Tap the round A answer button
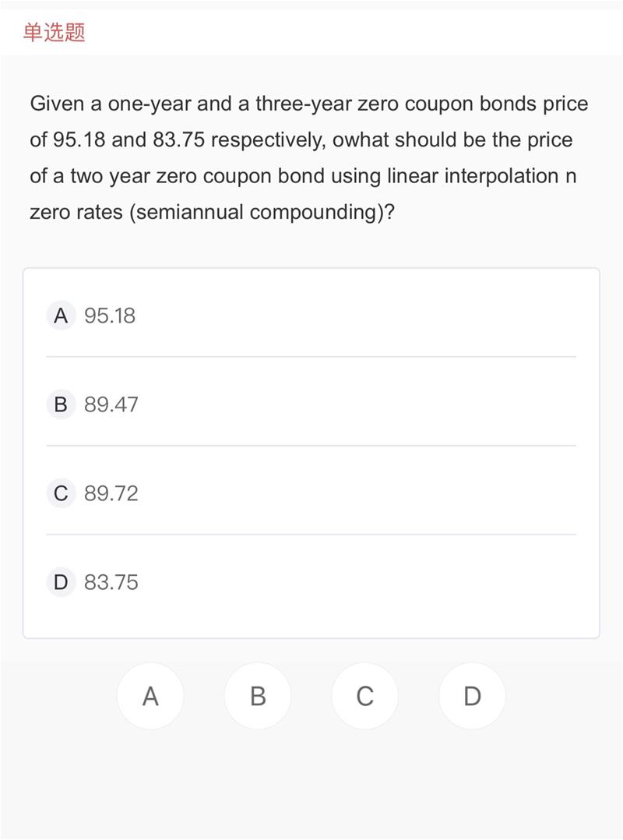623x840 pixels. click(150, 696)
